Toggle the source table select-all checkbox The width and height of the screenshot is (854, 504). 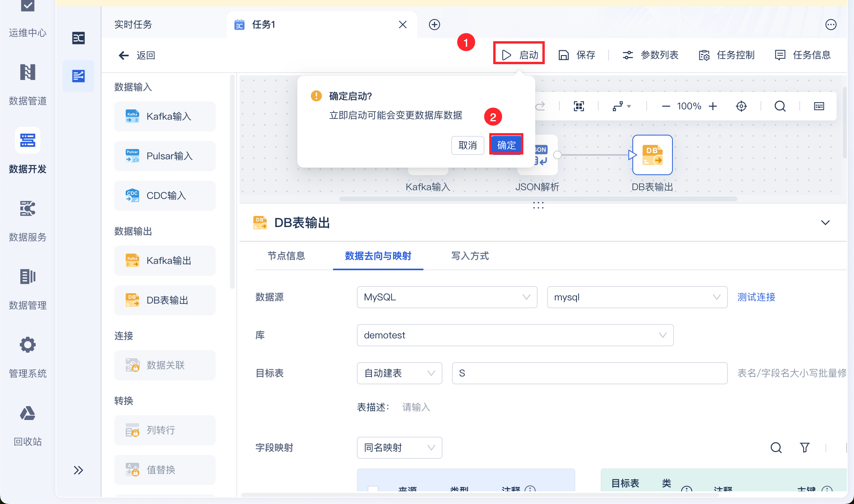pos(373,490)
